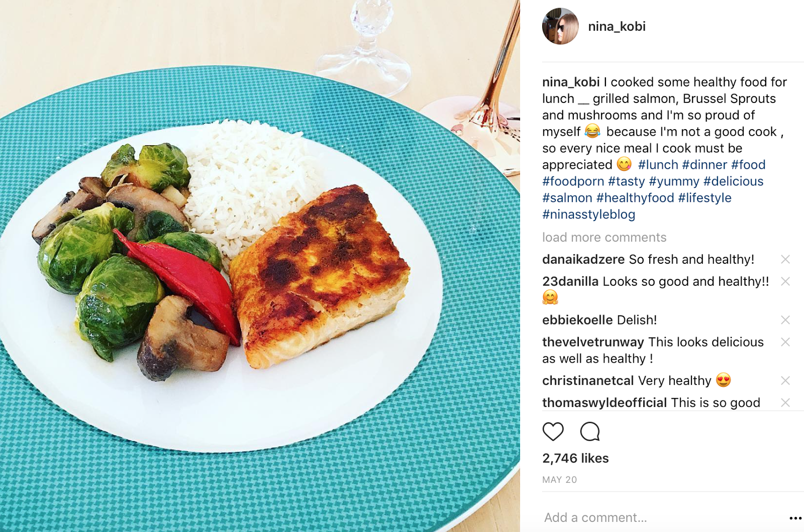Open the #ninasstyleblog hashtag link
Image resolution: width=804 pixels, height=532 pixels.
click(x=588, y=215)
